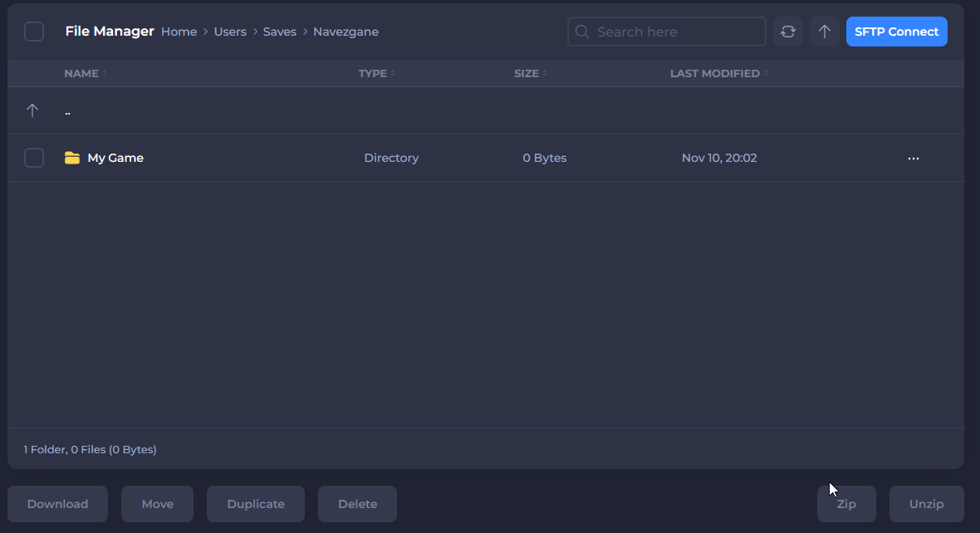Click the Download button
The height and width of the screenshot is (533, 980).
[57, 504]
